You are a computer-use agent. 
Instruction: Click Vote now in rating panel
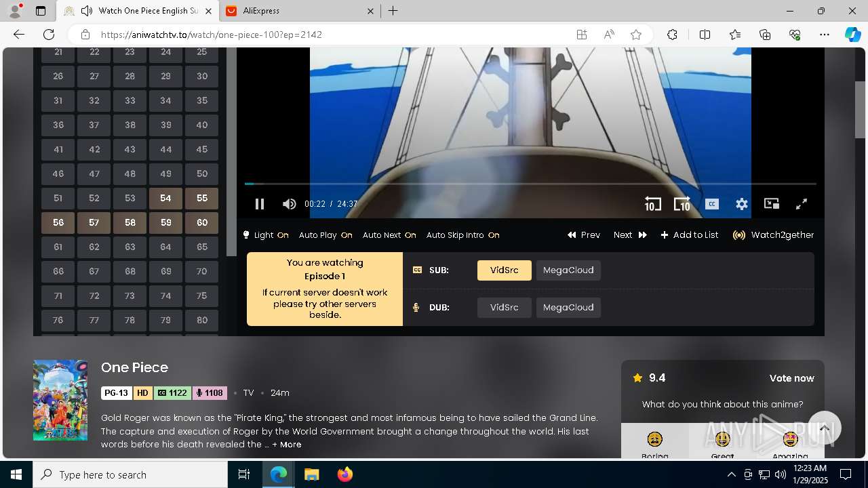tap(791, 378)
